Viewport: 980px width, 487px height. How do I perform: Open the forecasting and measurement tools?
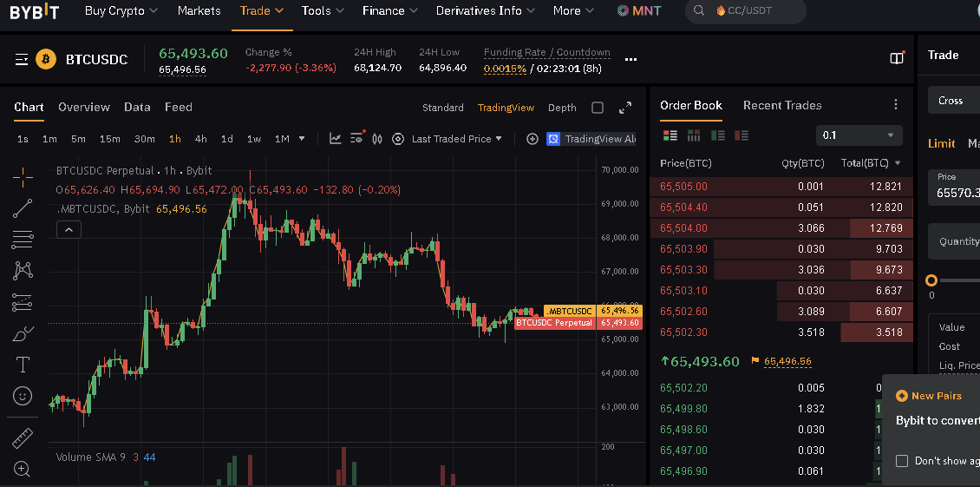23,302
